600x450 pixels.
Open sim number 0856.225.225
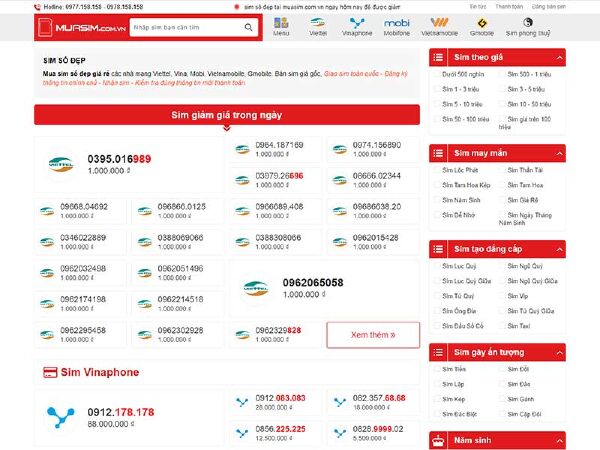tap(280, 429)
